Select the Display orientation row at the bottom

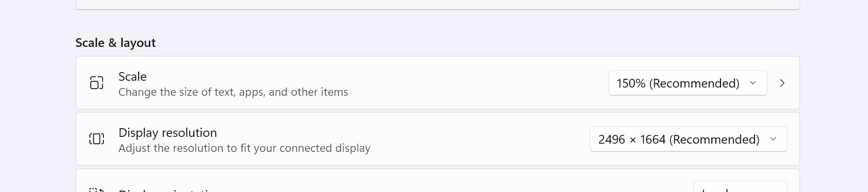438,181
